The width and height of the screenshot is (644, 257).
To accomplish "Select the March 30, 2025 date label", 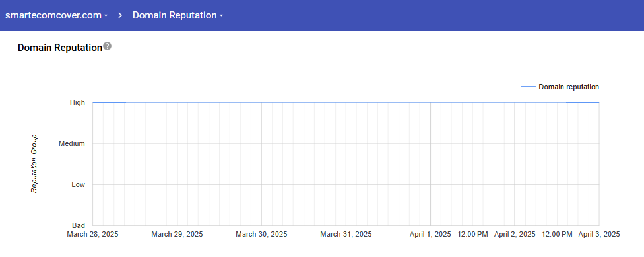I will [261, 234].
